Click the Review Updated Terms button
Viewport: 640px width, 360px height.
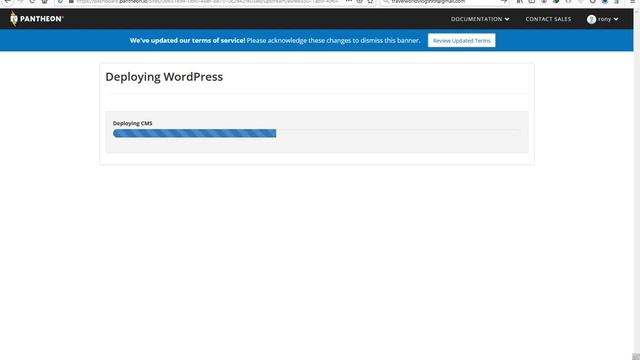461,40
